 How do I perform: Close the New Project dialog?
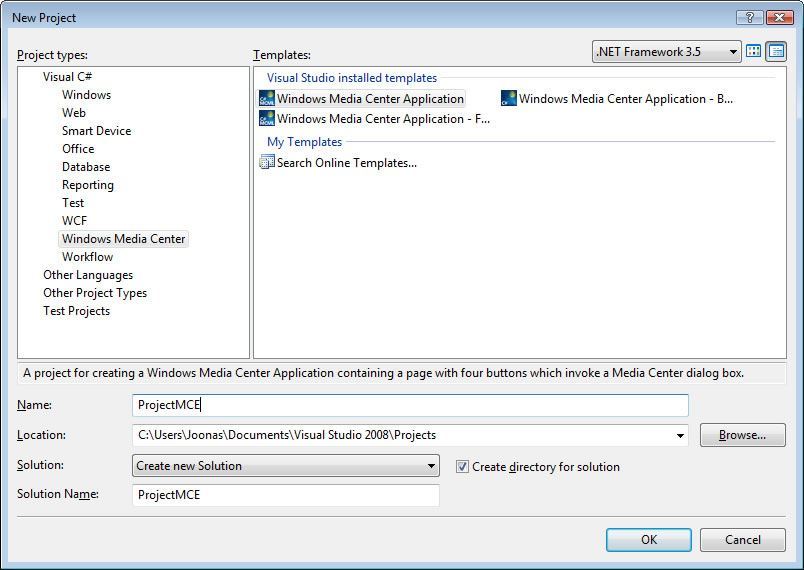pyautogui.click(x=779, y=17)
